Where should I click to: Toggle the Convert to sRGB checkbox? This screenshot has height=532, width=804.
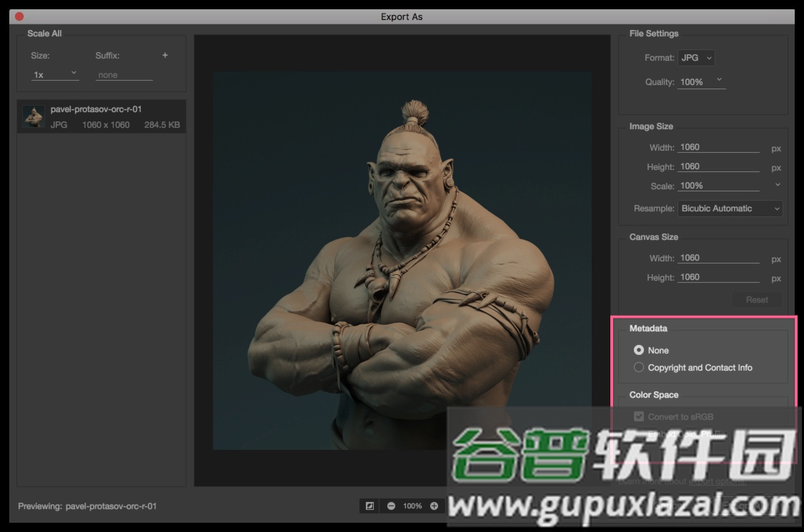(x=639, y=416)
